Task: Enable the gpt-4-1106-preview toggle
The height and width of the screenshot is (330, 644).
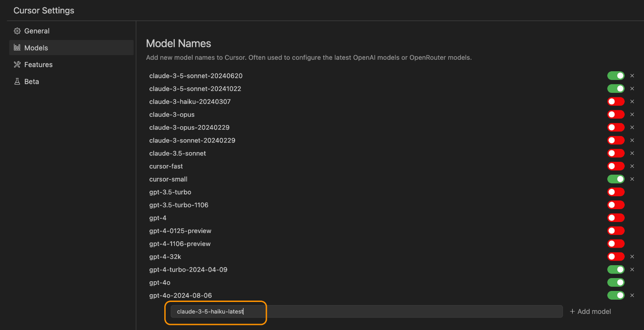Action: [x=616, y=244]
